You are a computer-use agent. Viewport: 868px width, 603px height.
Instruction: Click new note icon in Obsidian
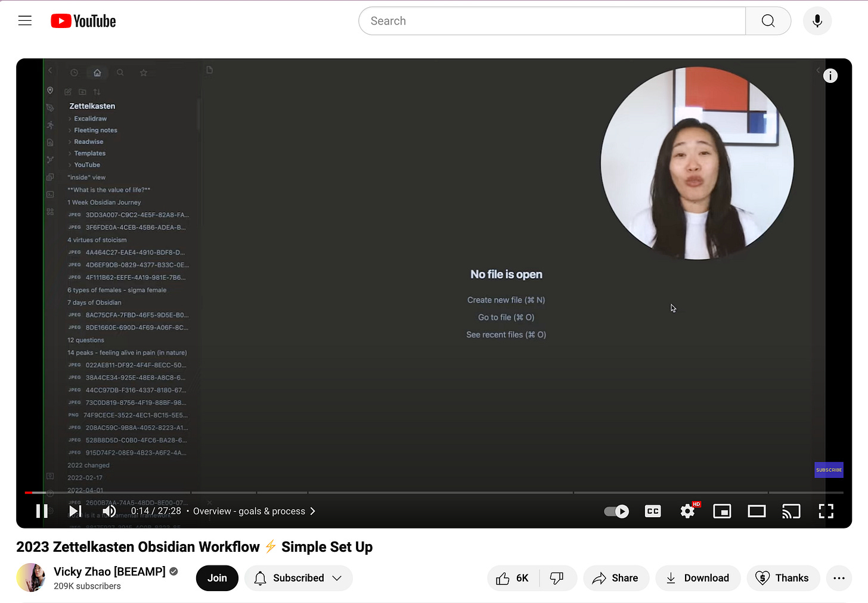pyautogui.click(x=68, y=92)
